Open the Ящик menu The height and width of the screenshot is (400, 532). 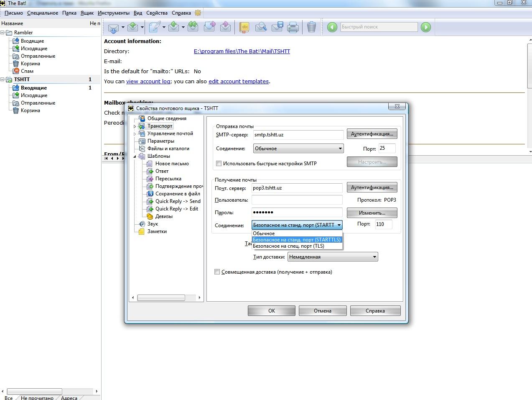click(87, 13)
